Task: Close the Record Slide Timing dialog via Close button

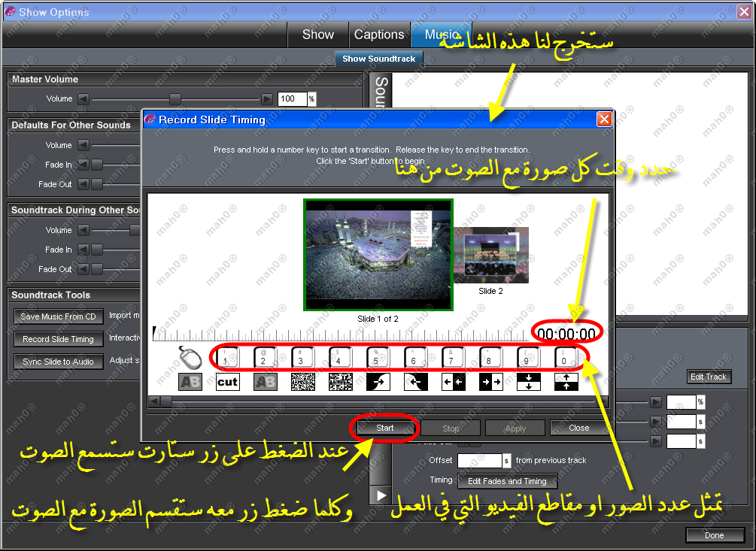Action: pos(578,428)
